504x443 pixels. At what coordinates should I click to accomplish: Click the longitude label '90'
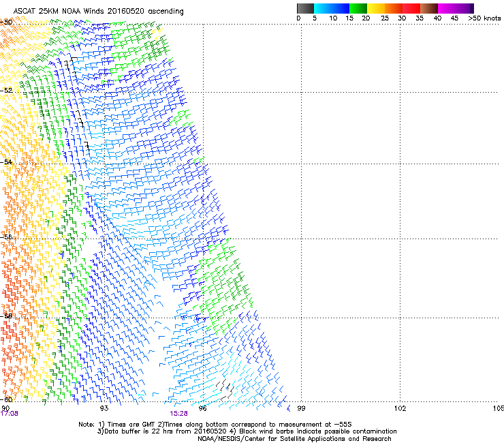point(5,408)
